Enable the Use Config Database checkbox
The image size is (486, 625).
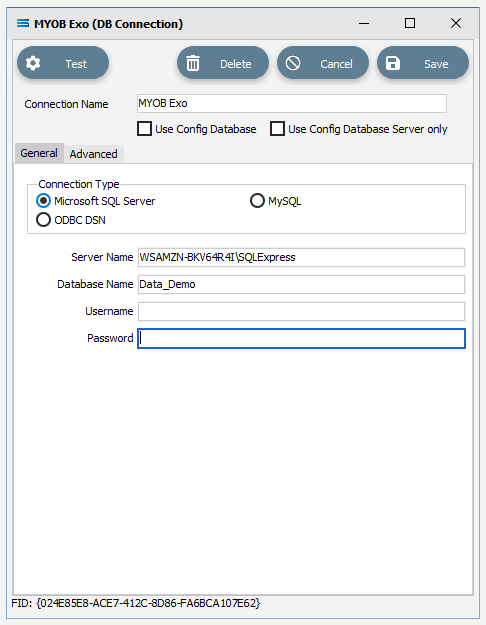pyautogui.click(x=144, y=129)
